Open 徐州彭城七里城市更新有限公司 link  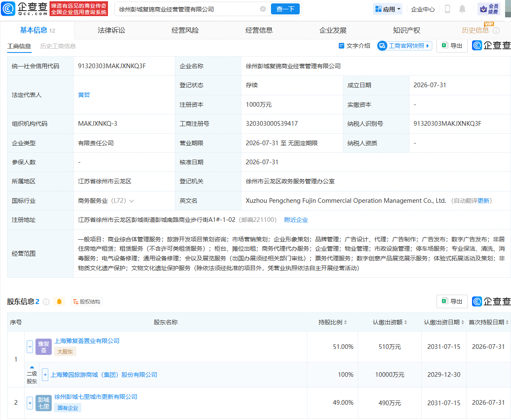point(96,397)
